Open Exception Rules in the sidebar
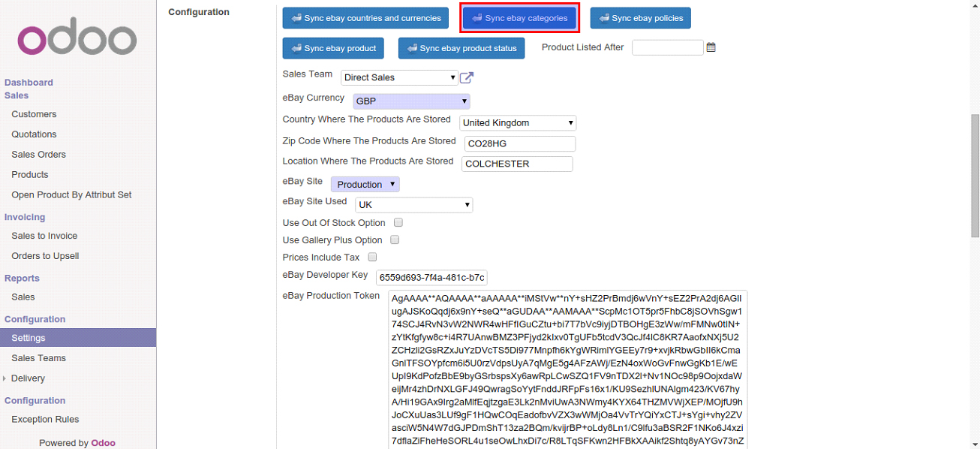Viewport: 980px width, 449px height. coord(45,420)
